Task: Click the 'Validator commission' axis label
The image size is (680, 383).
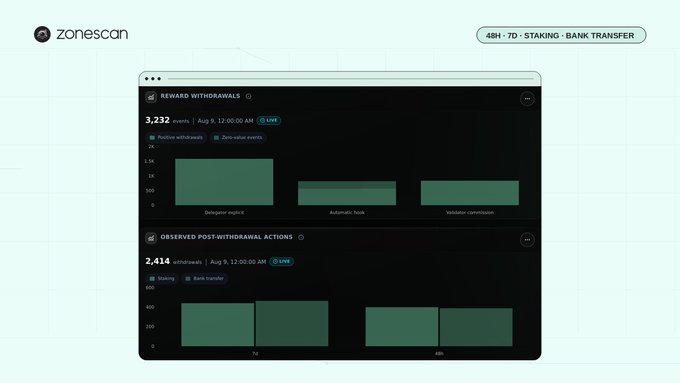Action: pos(470,213)
